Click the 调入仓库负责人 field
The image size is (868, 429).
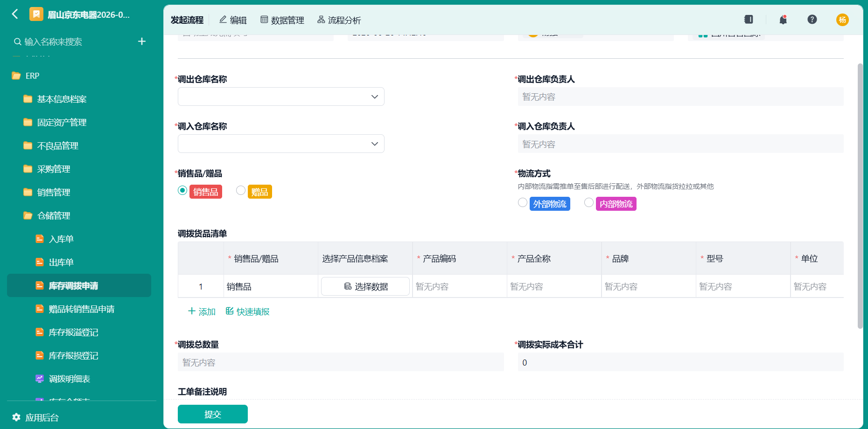coord(680,144)
